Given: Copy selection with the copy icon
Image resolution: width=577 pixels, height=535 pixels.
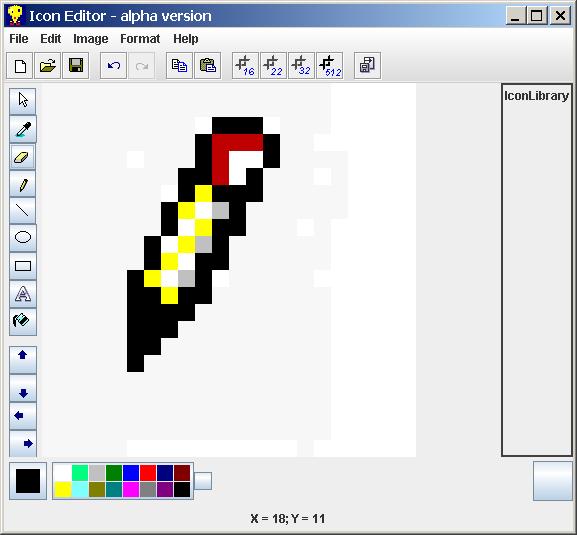Looking at the screenshot, I should pos(179,66).
